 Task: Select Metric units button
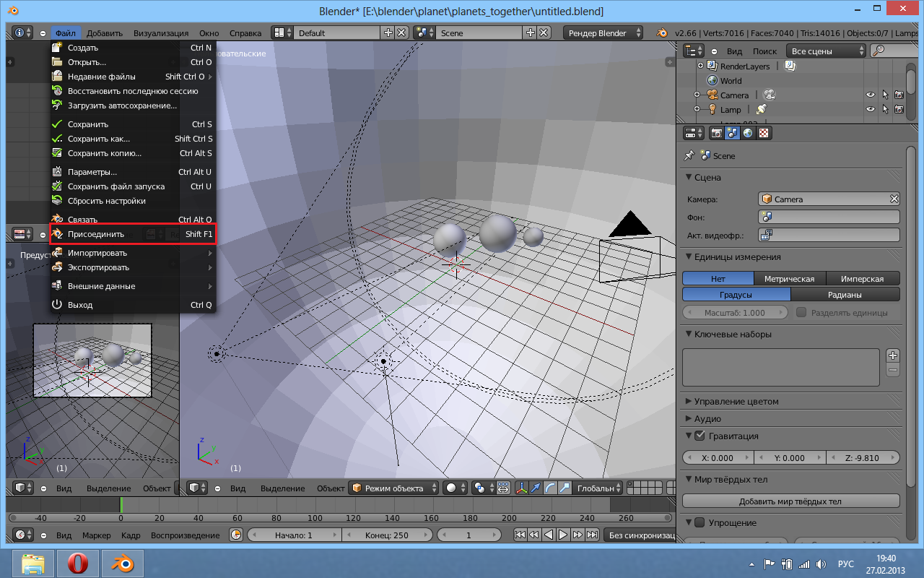tap(790, 279)
